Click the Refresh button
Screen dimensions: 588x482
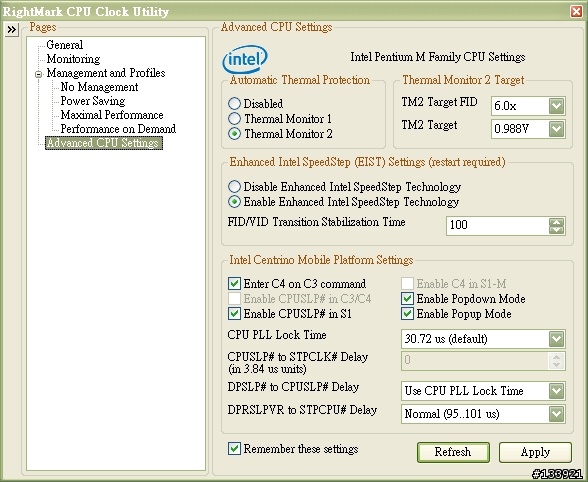(x=453, y=452)
